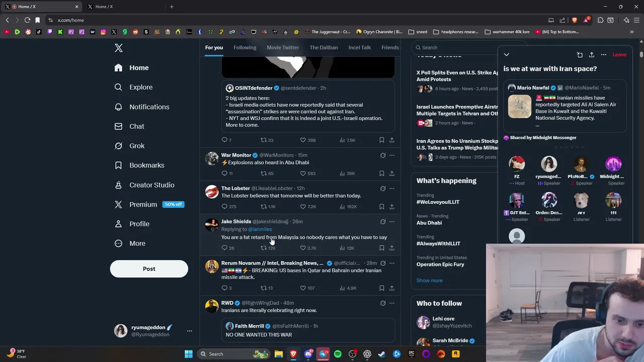Select the For you tab

[x=214, y=47]
